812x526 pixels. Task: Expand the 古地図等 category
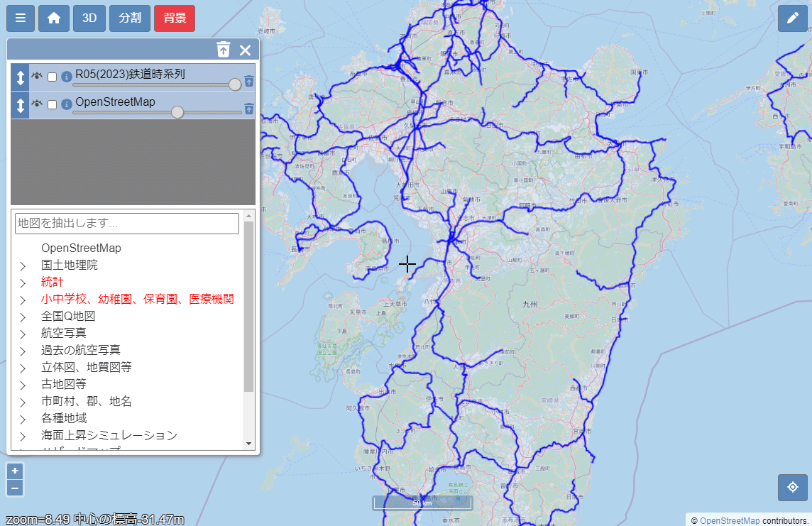[x=23, y=385]
